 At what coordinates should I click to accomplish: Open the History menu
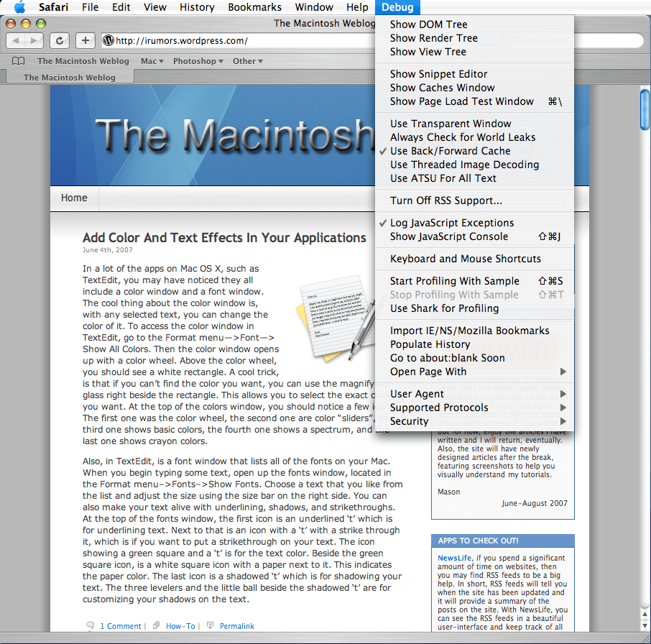coord(197,7)
